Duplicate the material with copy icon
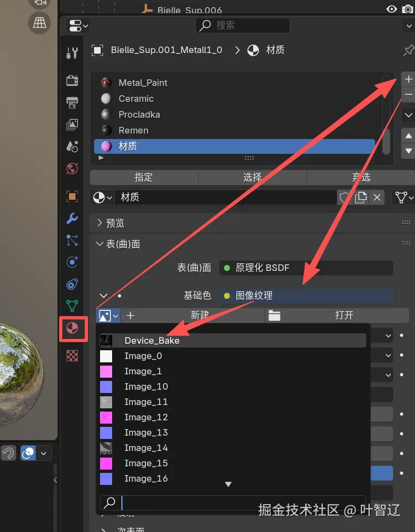Viewport: 415px width, 532px height. (361, 198)
